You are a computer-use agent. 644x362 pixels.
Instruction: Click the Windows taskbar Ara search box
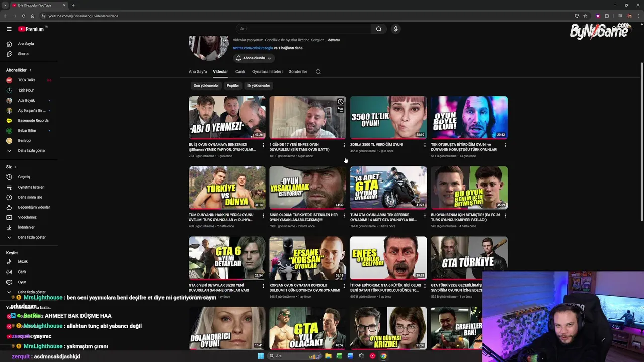295,356
